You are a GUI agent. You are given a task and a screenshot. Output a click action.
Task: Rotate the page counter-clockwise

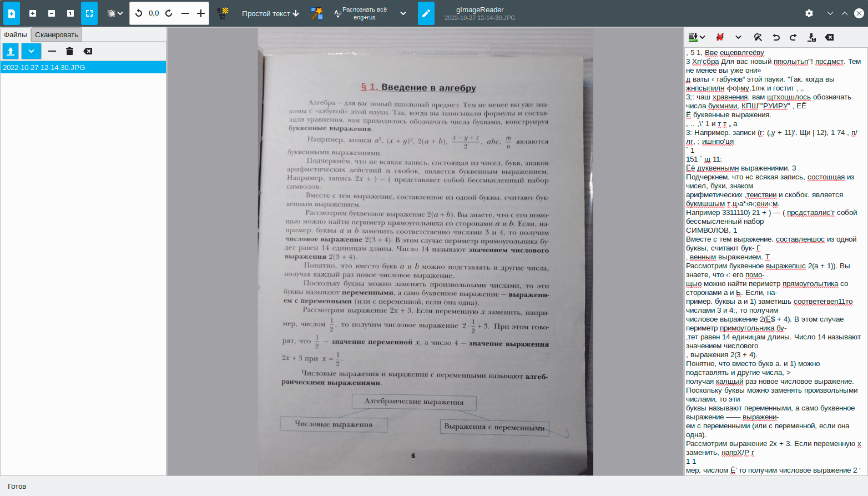139,13
